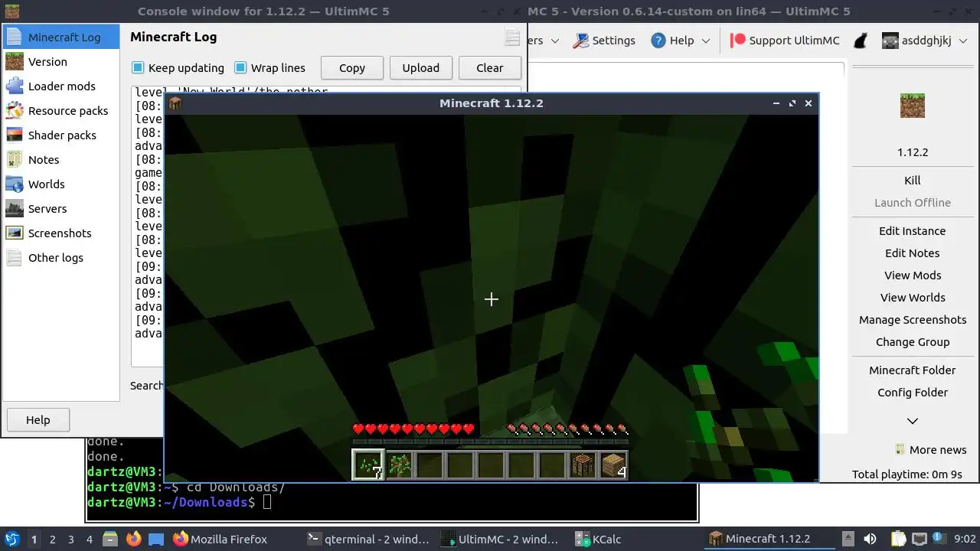Click Minecraft window title bar icon
Image resolution: width=980 pixels, height=551 pixels.
pos(175,103)
